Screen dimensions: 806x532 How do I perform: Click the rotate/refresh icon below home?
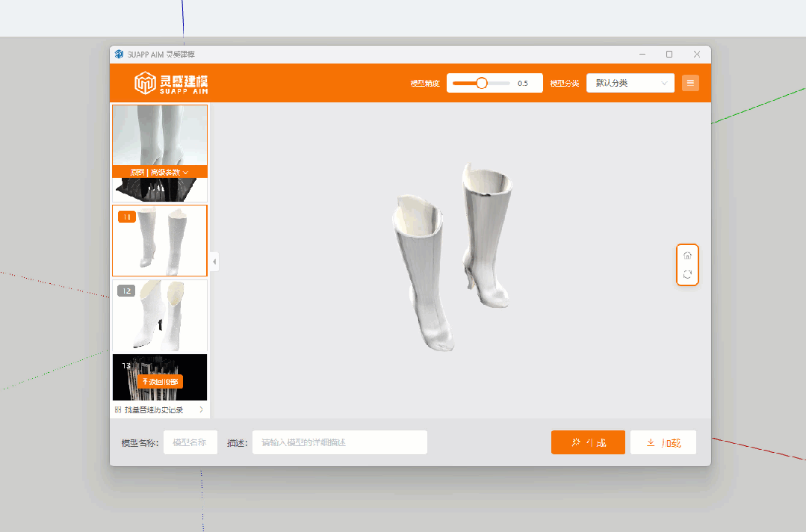pyautogui.click(x=687, y=275)
